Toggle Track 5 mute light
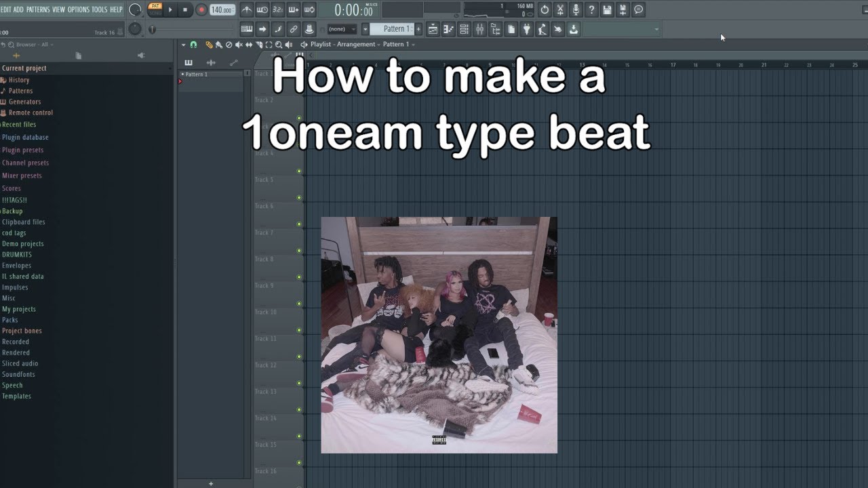The height and width of the screenshot is (488, 868). (x=299, y=198)
